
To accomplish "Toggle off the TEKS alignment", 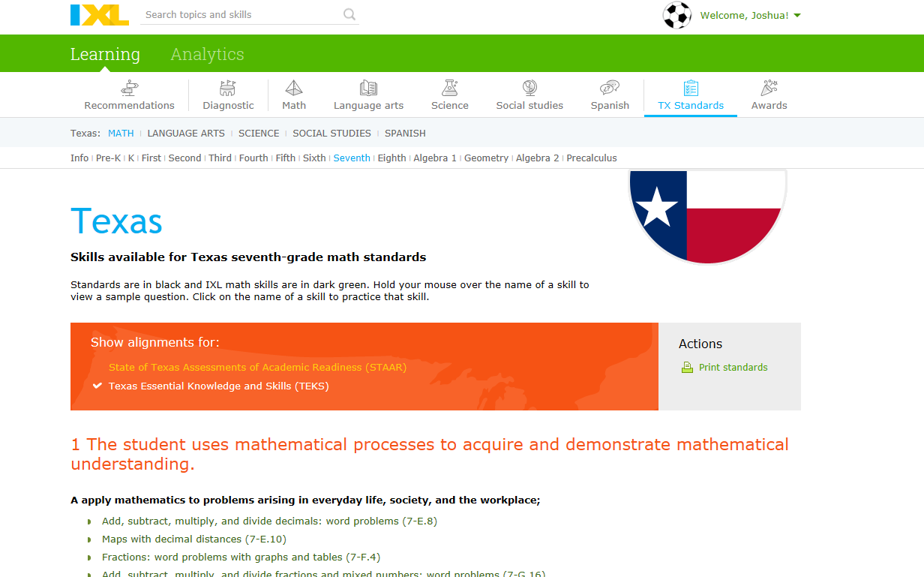I will [218, 386].
